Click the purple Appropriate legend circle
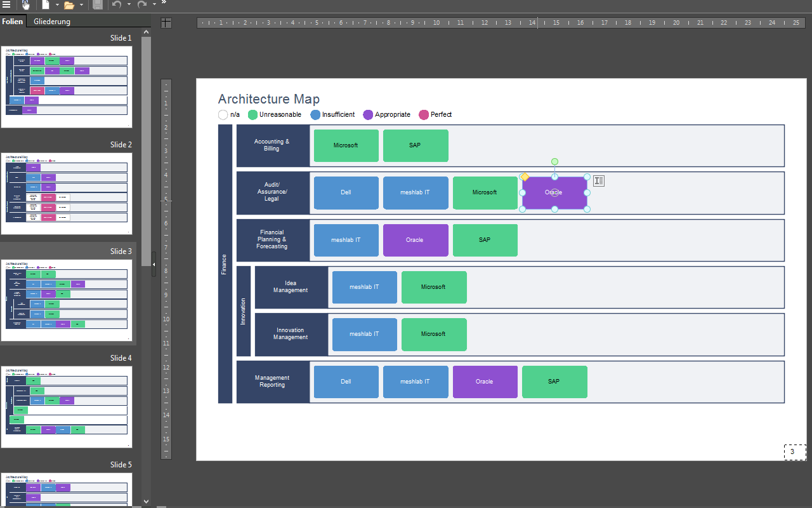This screenshot has height=508, width=812. tap(368, 115)
